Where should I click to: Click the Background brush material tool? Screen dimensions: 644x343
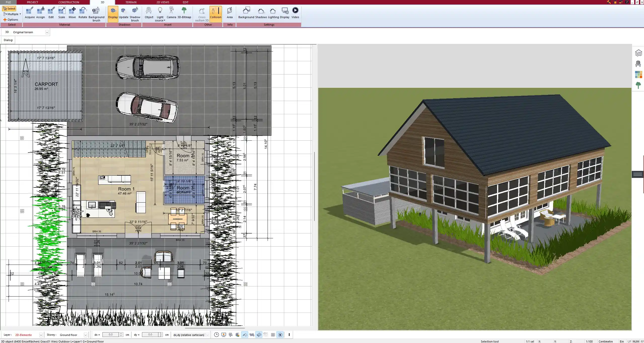coord(96,14)
